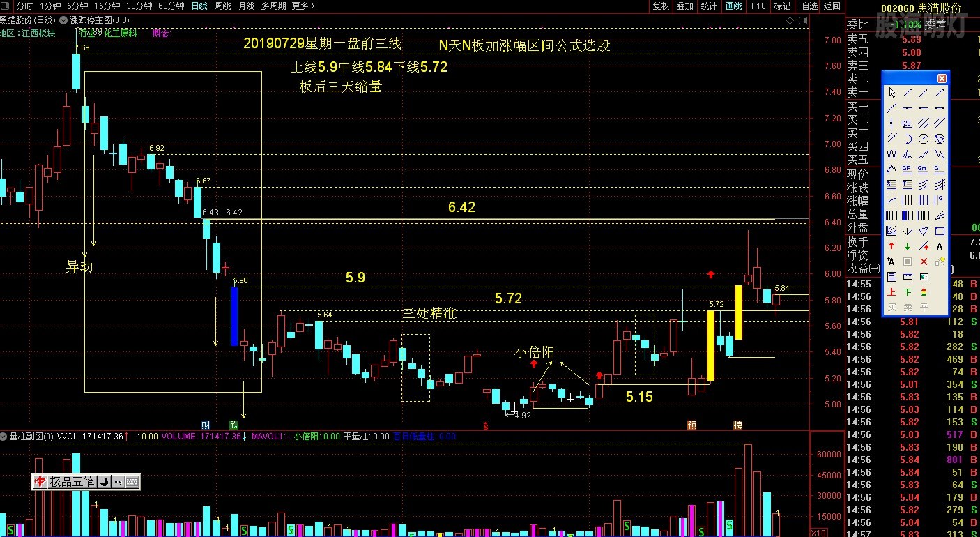Switch to the 1分钟 period tab
The image size is (980, 537).
coord(51,6)
